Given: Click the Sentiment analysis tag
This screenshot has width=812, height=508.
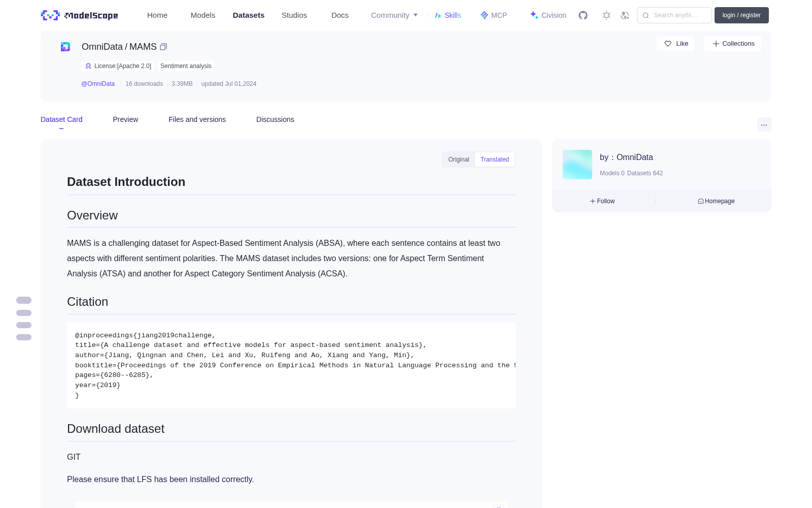Looking at the screenshot, I should click(x=186, y=66).
